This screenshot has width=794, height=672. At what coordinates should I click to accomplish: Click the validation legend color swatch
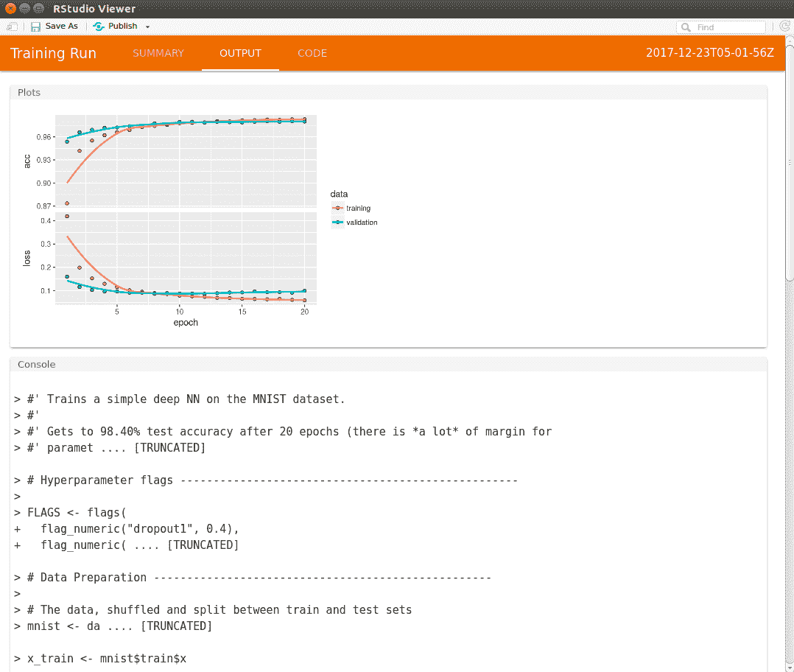(338, 223)
